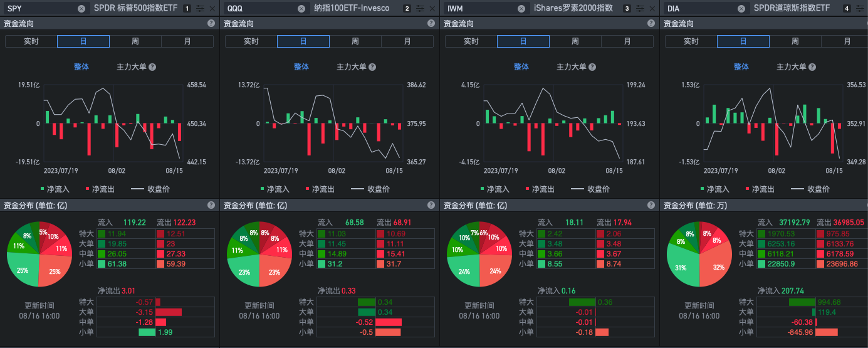The image size is (868, 348).
Task: Open settings sliders icon in IWM panel
Action: 640,9
